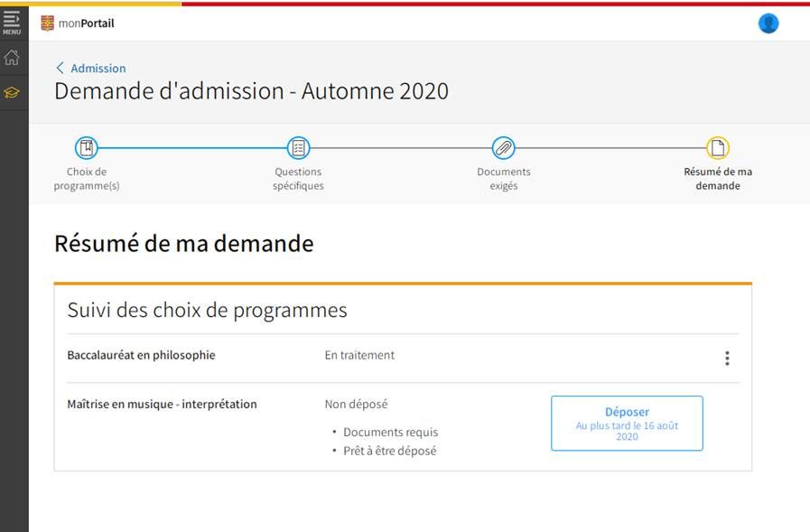Select the graduation cap studies icon
This screenshot has width=810, height=532.
(12, 92)
